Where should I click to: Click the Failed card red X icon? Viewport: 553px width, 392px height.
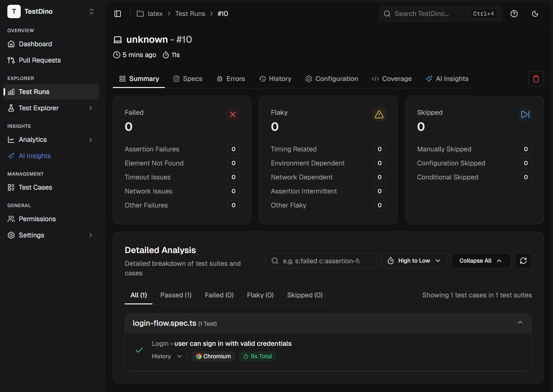point(233,114)
